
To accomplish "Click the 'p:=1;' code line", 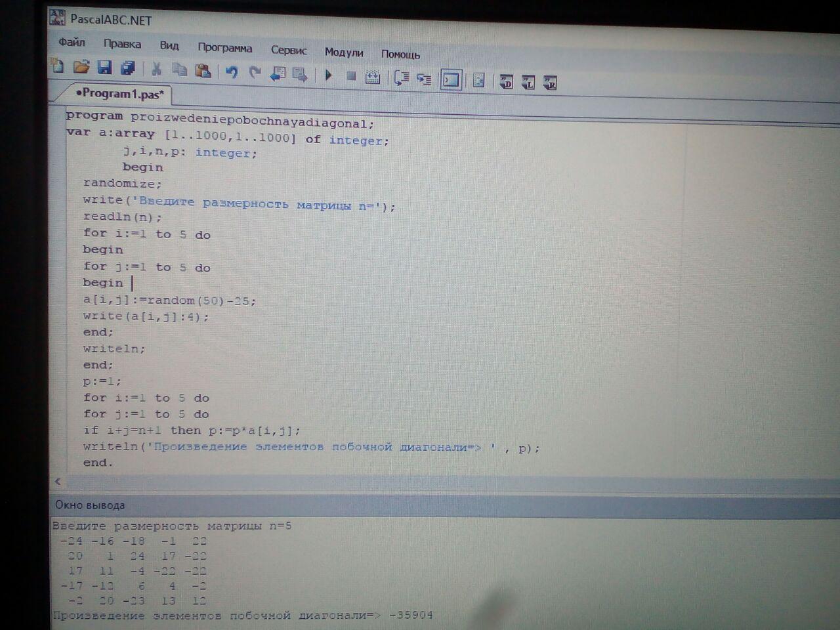I will [102, 381].
